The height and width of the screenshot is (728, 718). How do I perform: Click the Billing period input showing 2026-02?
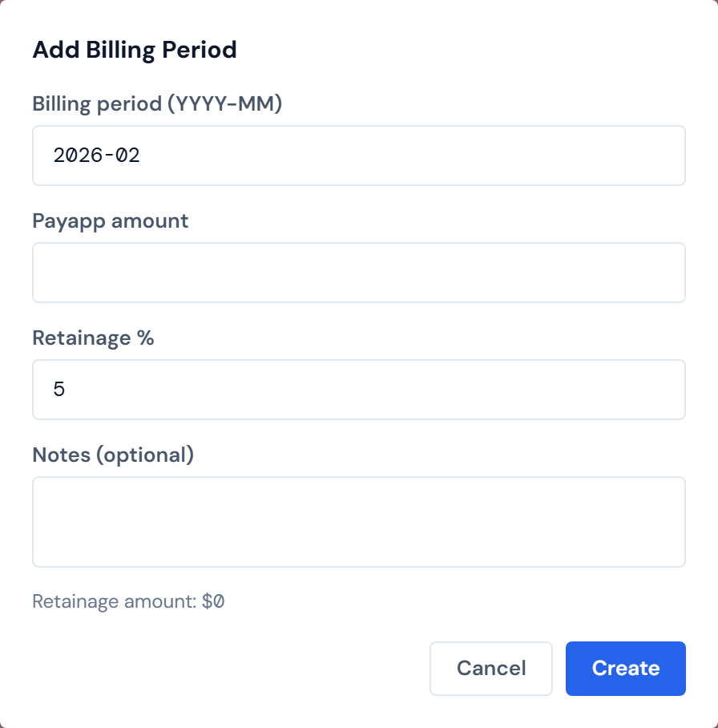click(x=359, y=156)
